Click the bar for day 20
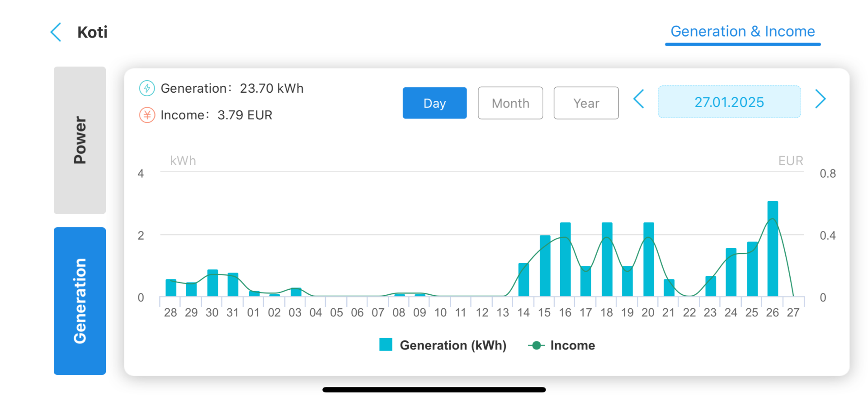The height and width of the screenshot is (401, 868). (x=648, y=259)
